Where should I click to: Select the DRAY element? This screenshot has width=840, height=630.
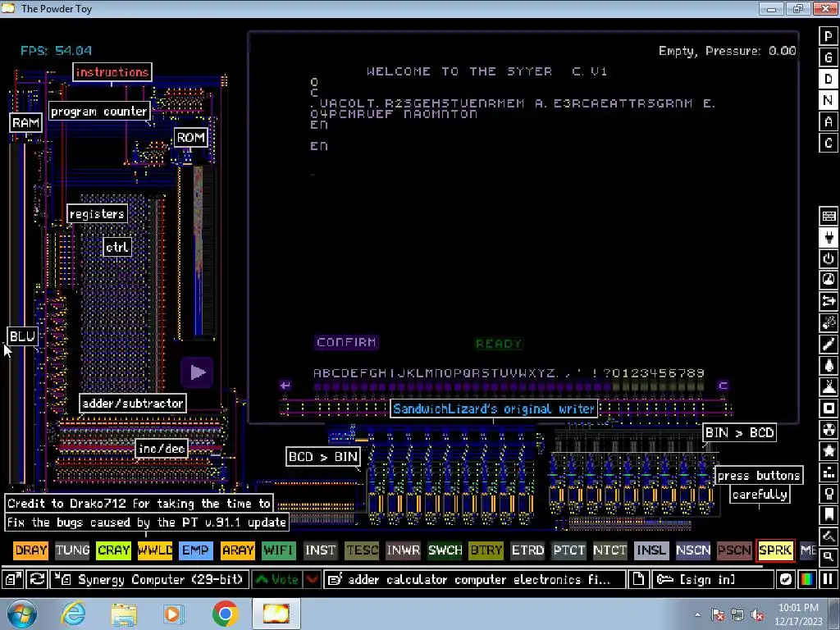click(x=31, y=550)
